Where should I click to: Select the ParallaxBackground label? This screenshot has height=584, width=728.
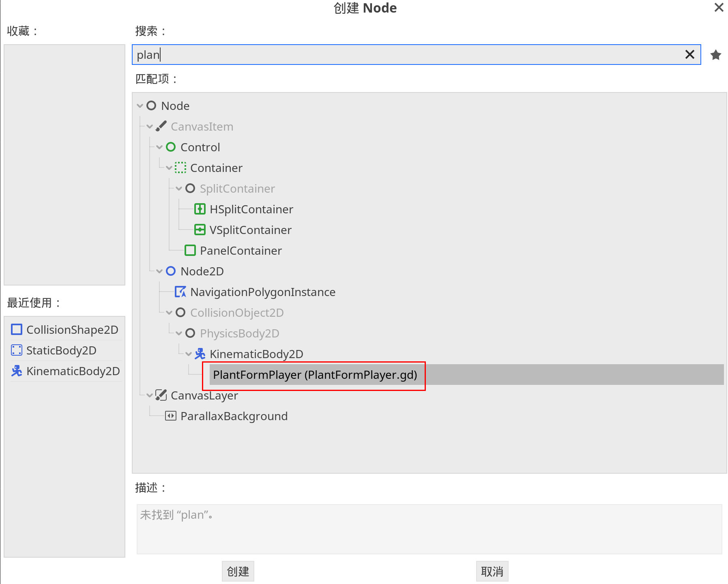tap(234, 416)
